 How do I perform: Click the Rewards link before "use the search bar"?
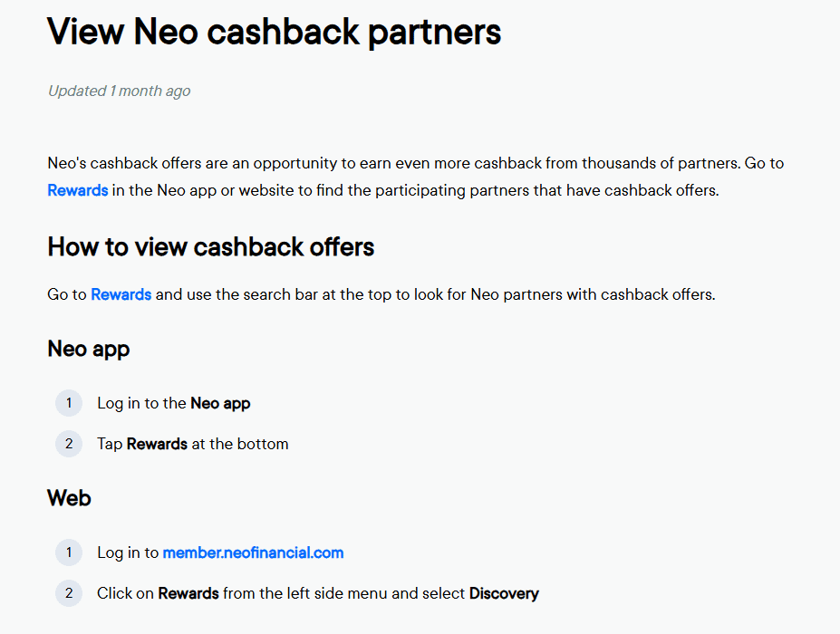point(121,294)
